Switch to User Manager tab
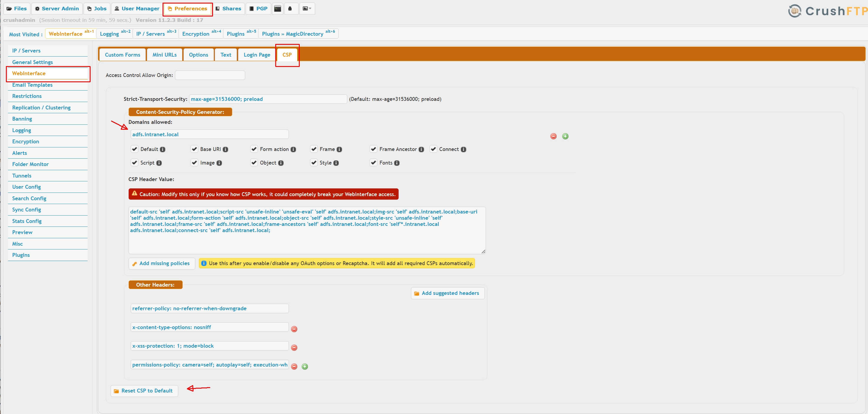 tap(137, 9)
